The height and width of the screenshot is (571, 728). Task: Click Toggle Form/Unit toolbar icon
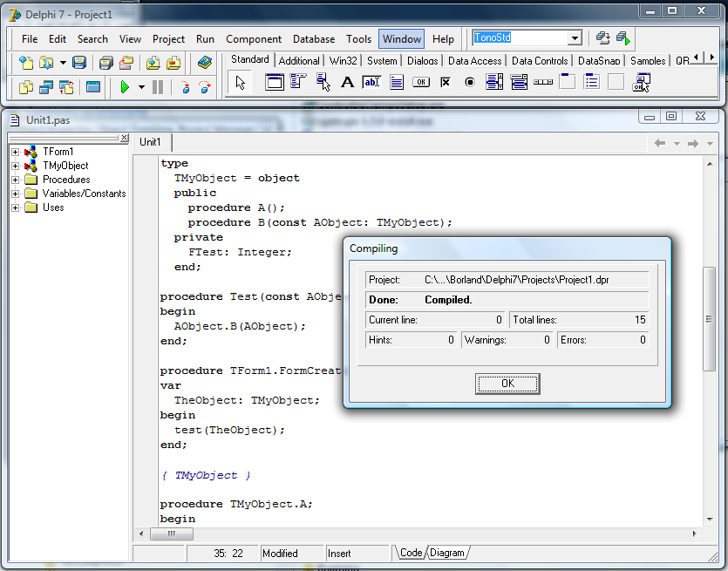pos(66,87)
